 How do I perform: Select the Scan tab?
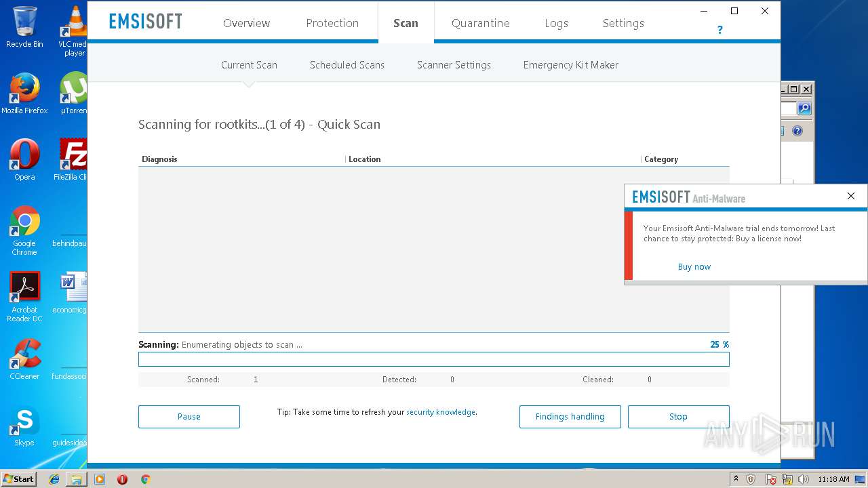(406, 23)
